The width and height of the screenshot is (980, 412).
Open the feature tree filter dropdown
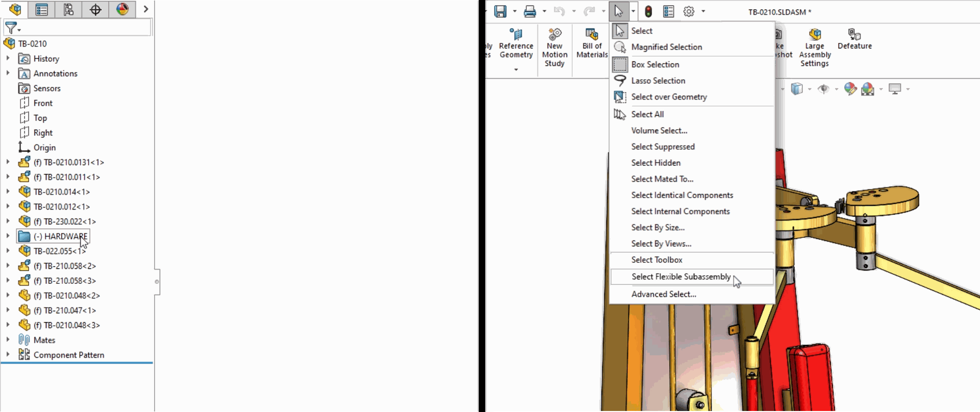point(12,28)
